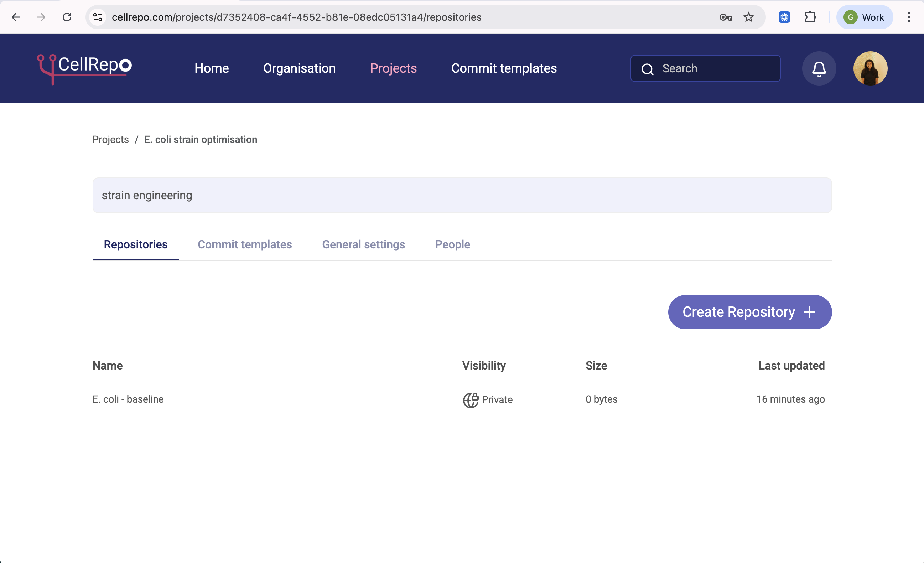
Task: Open the General settings tab
Action: click(363, 244)
